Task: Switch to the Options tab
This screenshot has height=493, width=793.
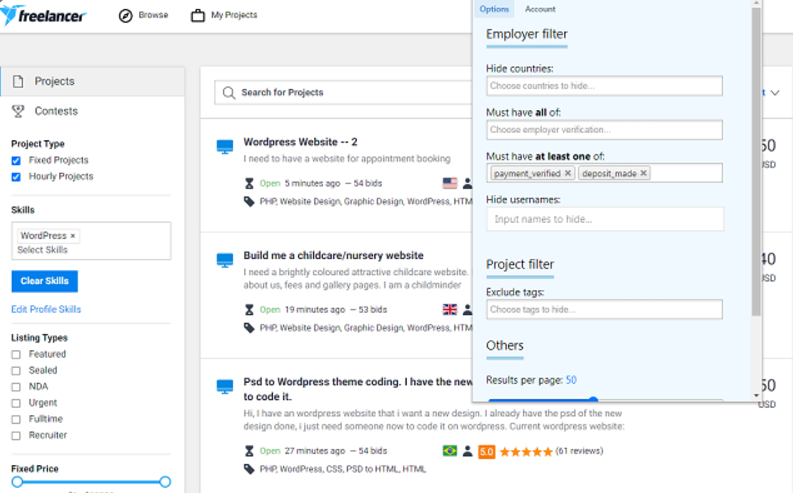Action: point(494,9)
